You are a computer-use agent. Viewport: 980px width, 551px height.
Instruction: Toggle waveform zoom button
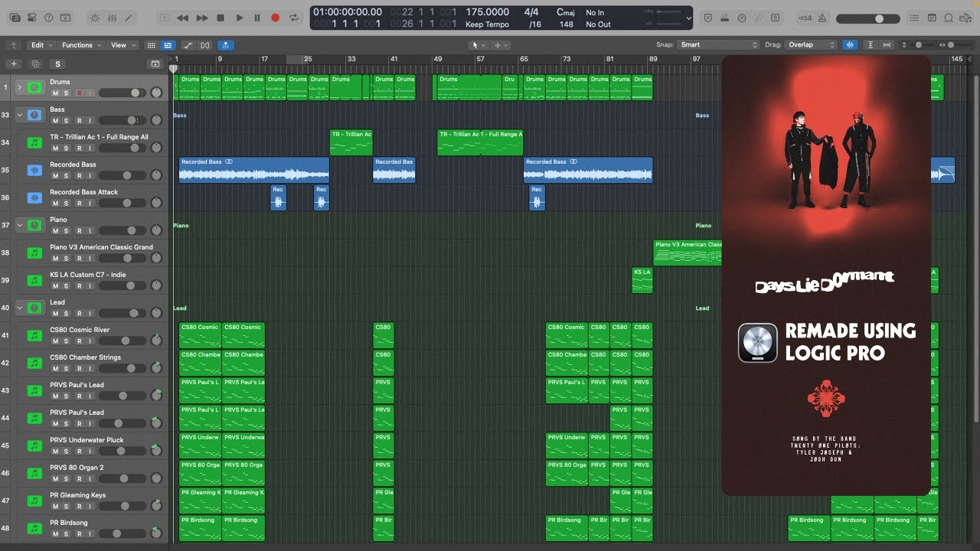pos(851,45)
